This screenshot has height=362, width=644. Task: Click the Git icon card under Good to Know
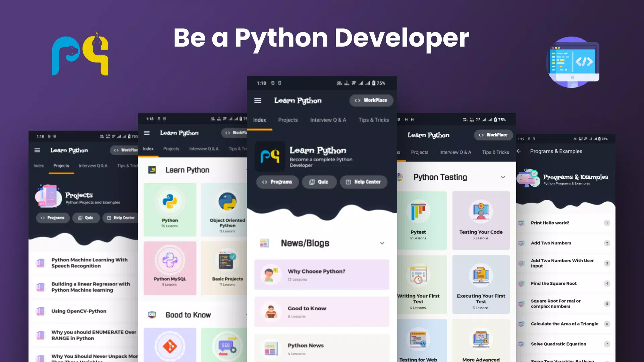(x=170, y=345)
